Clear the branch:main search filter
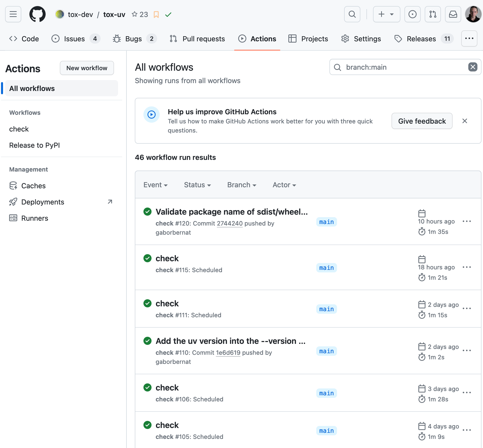 pos(473,67)
